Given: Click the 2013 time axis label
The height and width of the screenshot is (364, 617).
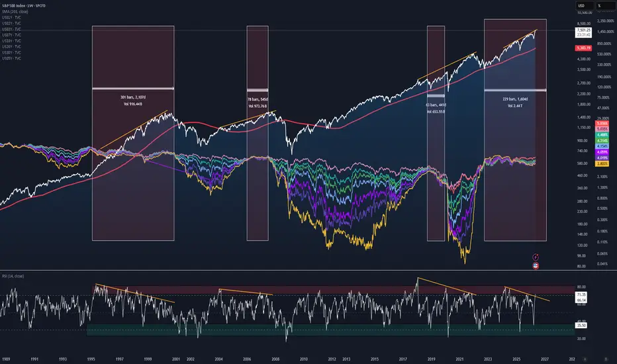Looking at the screenshot, I should (346, 359).
